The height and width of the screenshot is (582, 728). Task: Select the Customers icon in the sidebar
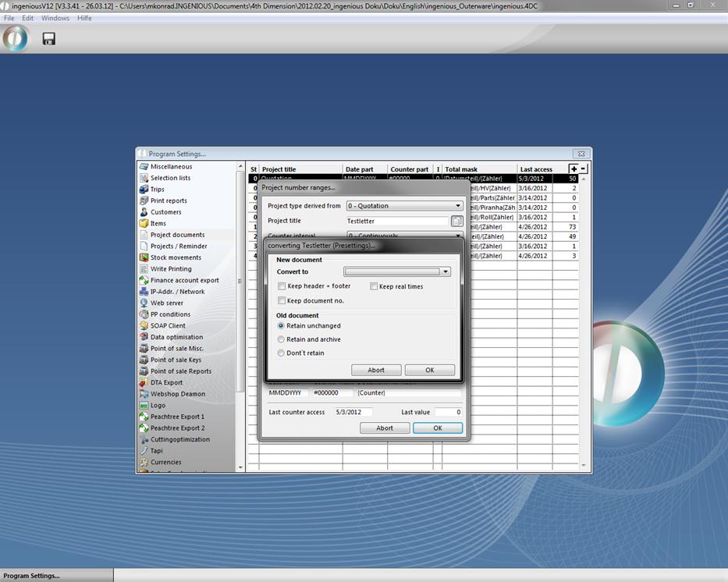pos(144,212)
